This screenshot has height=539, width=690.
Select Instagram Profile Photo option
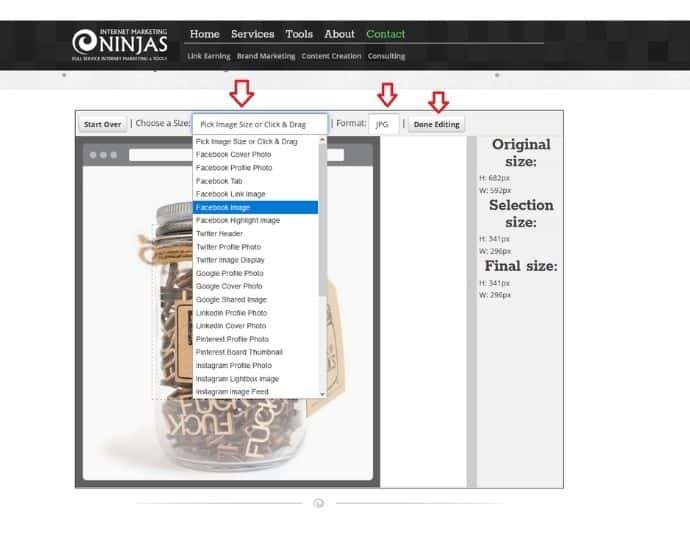coord(255,366)
